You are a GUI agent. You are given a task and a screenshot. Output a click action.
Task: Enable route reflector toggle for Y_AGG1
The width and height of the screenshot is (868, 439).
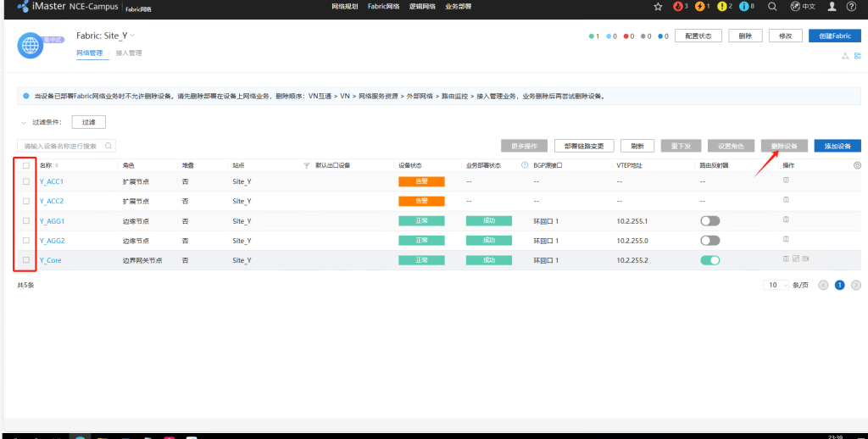click(x=709, y=220)
